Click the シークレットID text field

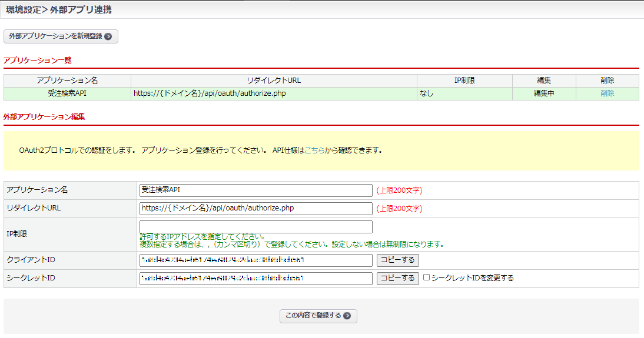255,278
